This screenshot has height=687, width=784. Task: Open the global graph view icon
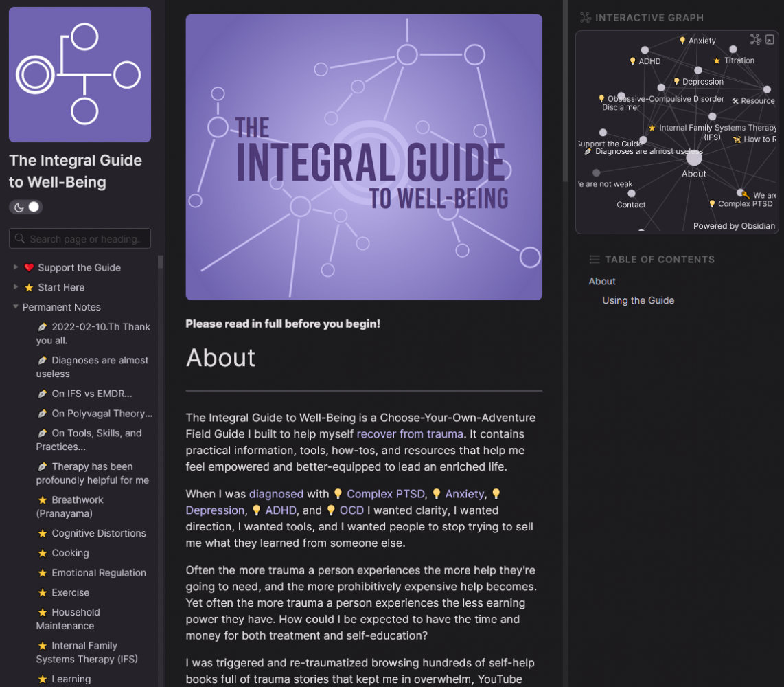755,40
